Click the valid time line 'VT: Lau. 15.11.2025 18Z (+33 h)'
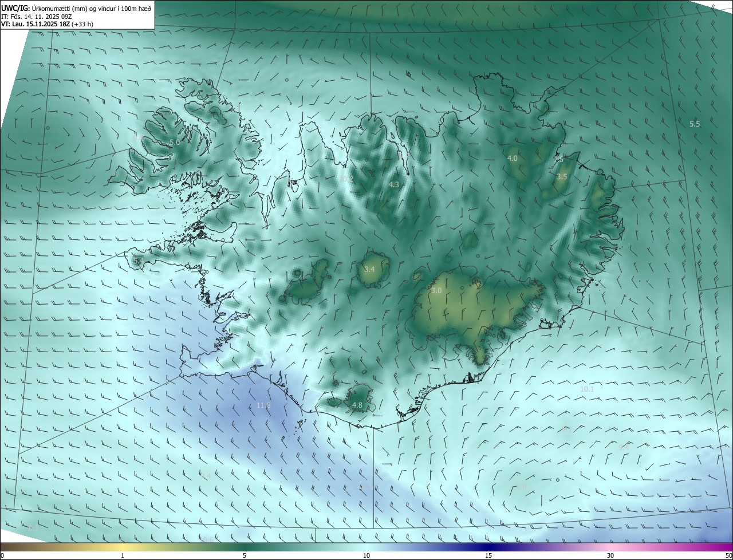The height and width of the screenshot is (560, 733). pos(48,24)
